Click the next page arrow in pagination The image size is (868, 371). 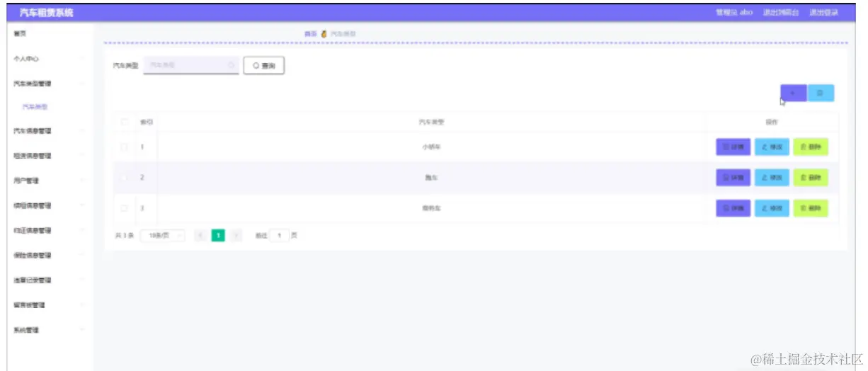[x=236, y=236]
